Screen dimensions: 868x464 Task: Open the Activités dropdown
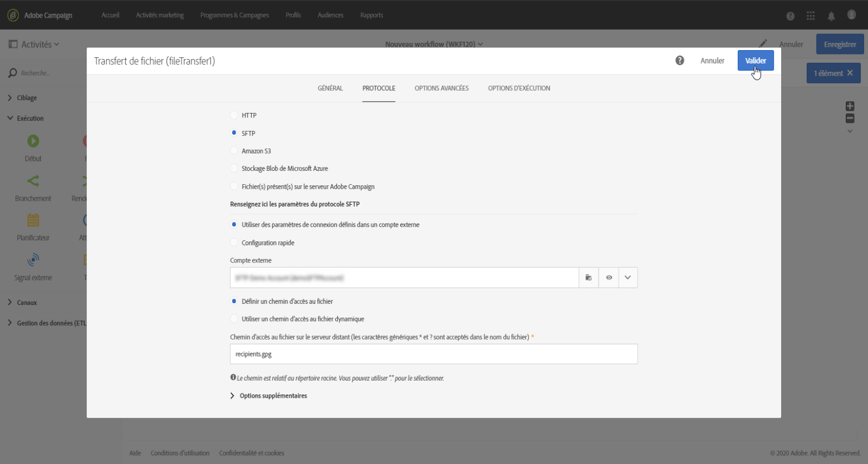pos(40,44)
